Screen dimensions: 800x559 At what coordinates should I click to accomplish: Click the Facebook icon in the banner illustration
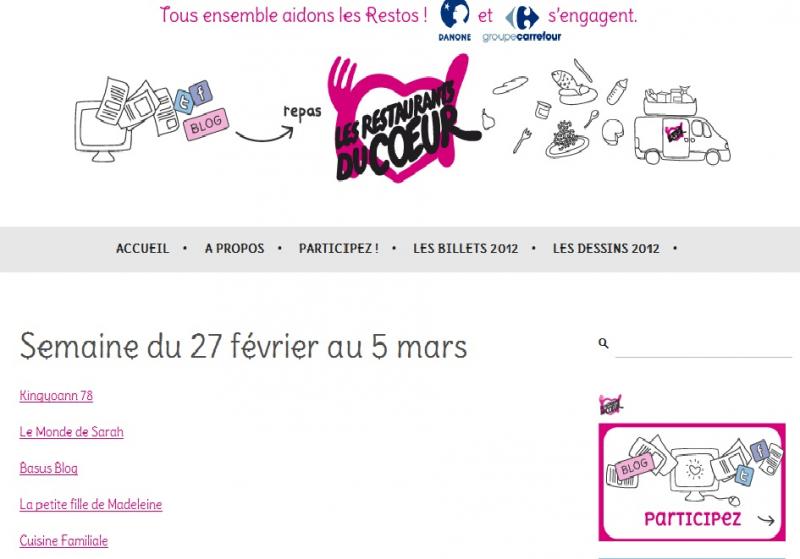pyautogui.click(x=201, y=93)
